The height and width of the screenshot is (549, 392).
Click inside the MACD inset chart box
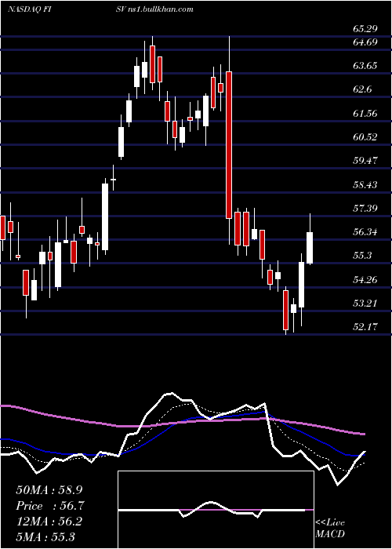(x=216, y=510)
